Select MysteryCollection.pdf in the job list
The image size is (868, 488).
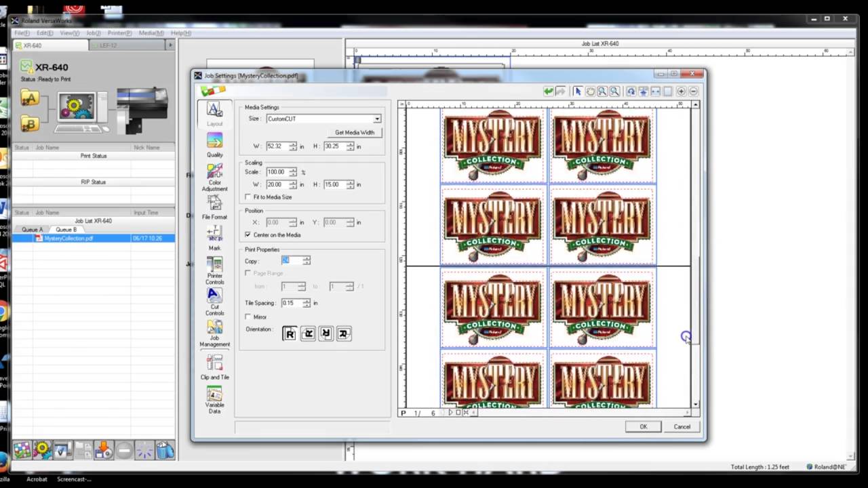(x=94, y=239)
